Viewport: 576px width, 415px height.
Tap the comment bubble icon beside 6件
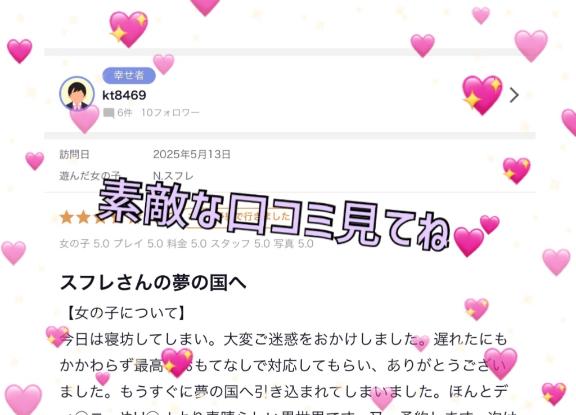pos(108,113)
